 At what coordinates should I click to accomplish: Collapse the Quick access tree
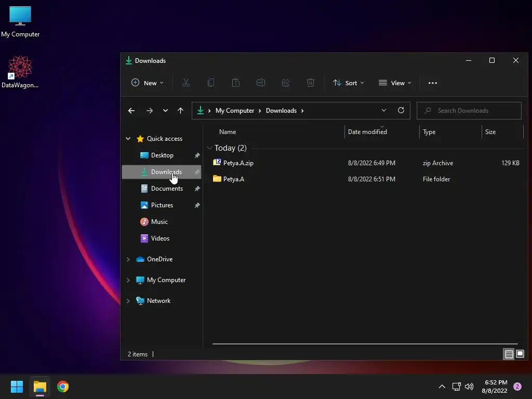[x=128, y=138]
